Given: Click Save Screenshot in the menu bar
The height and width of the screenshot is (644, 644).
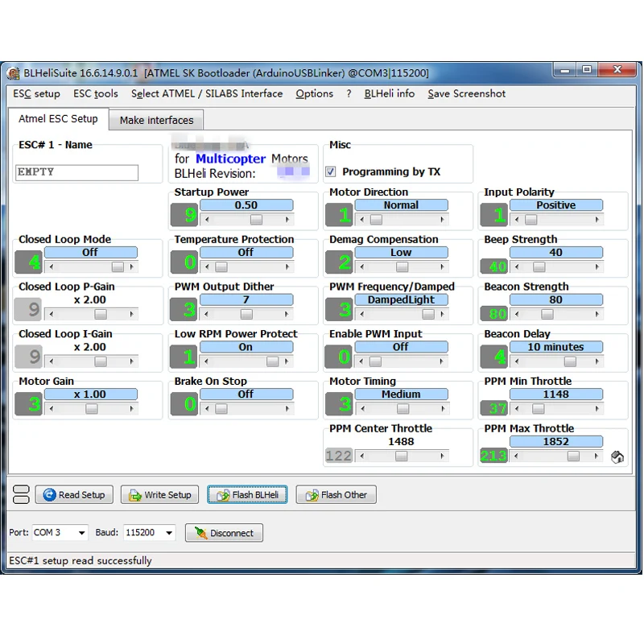Looking at the screenshot, I should [x=467, y=93].
